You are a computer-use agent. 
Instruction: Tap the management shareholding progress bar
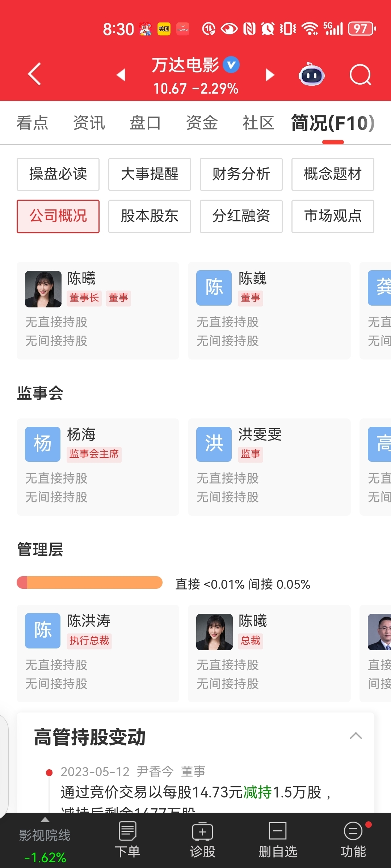(90, 583)
